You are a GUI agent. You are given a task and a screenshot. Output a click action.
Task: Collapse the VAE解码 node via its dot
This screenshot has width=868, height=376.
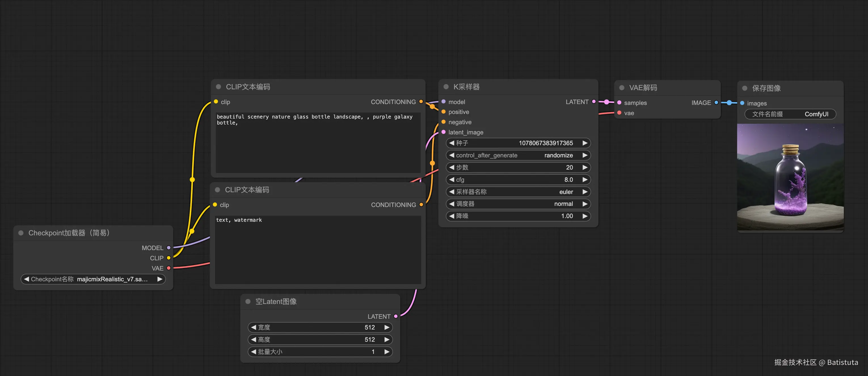(622, 88)
